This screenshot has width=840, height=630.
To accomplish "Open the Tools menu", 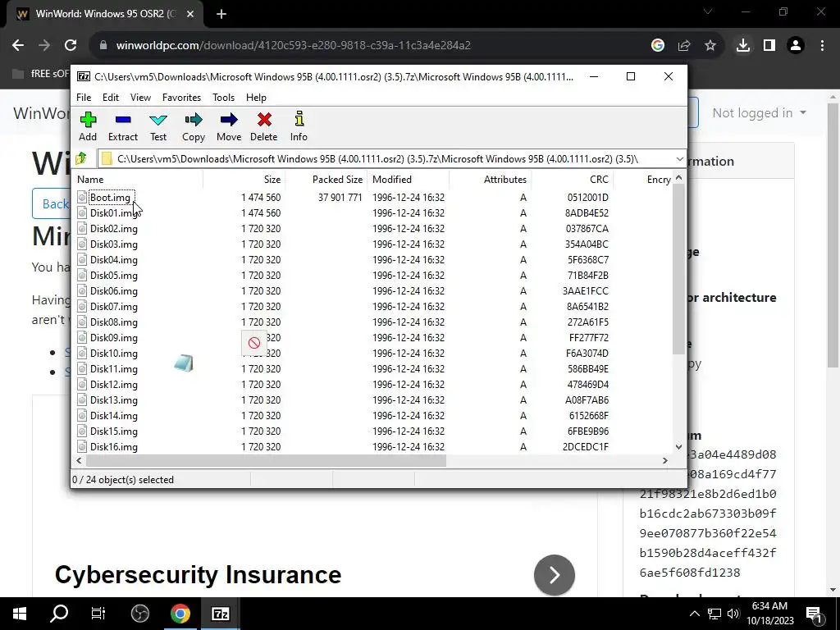I will (x=223, y=98).
